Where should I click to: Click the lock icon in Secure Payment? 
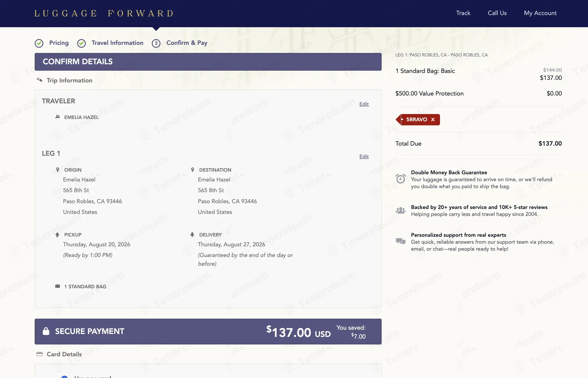[46, 331]
